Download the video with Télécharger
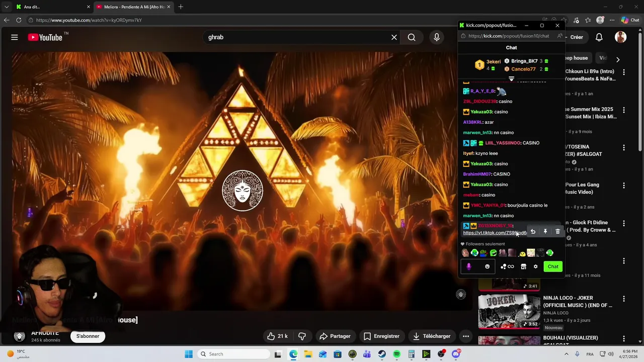Screen dimensions: 644x362 pyautogui.click(x=432, y=336)
